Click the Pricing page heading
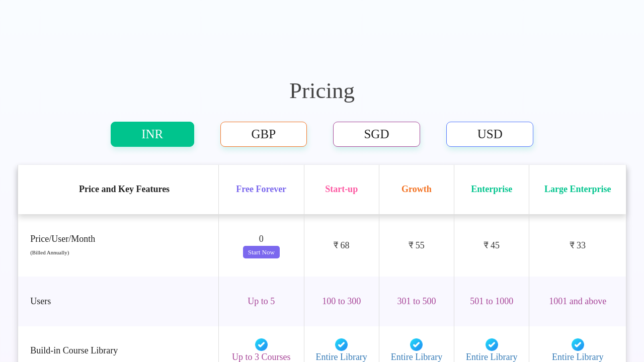The height and width of the screenshot is (362, 644). click(x=322, y=91)
